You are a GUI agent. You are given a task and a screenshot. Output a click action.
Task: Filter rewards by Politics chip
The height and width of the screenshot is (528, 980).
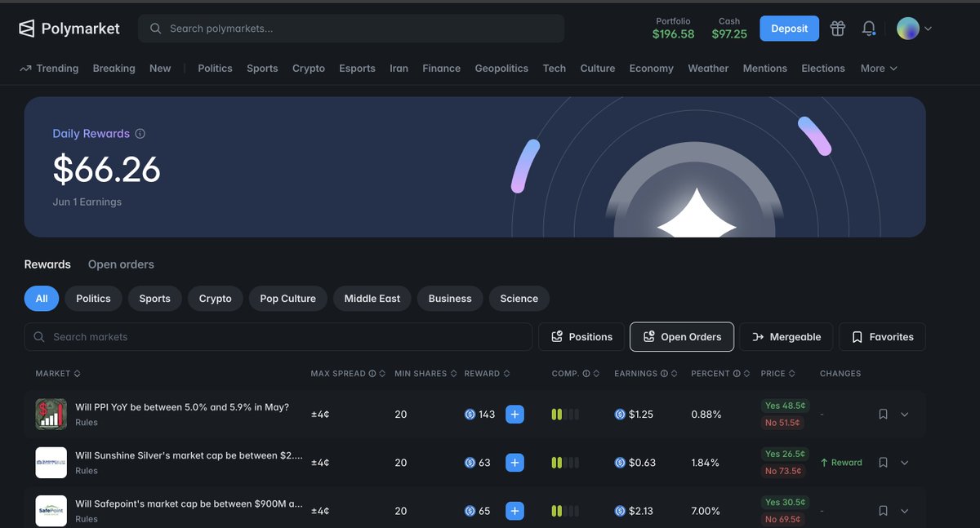93,299
